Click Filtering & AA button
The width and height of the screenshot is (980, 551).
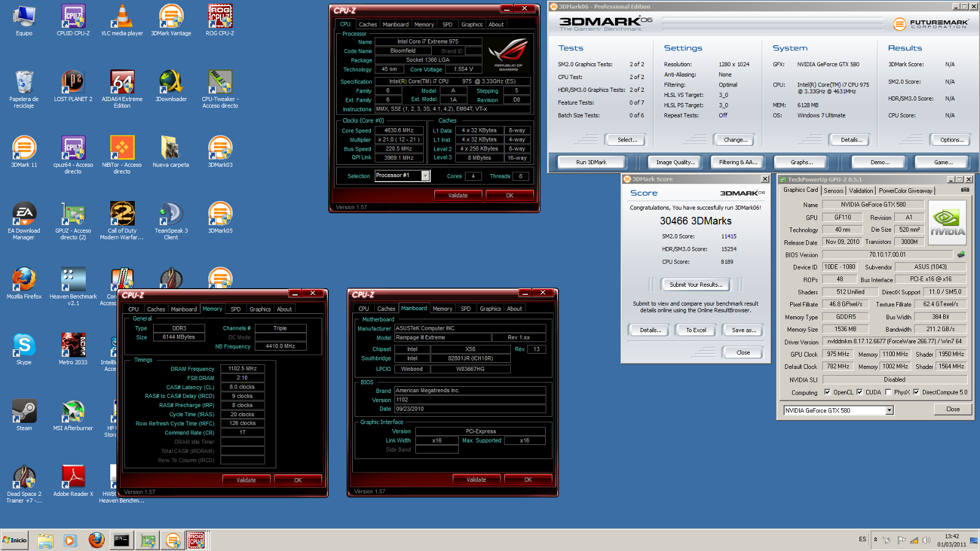pos(738,162)
